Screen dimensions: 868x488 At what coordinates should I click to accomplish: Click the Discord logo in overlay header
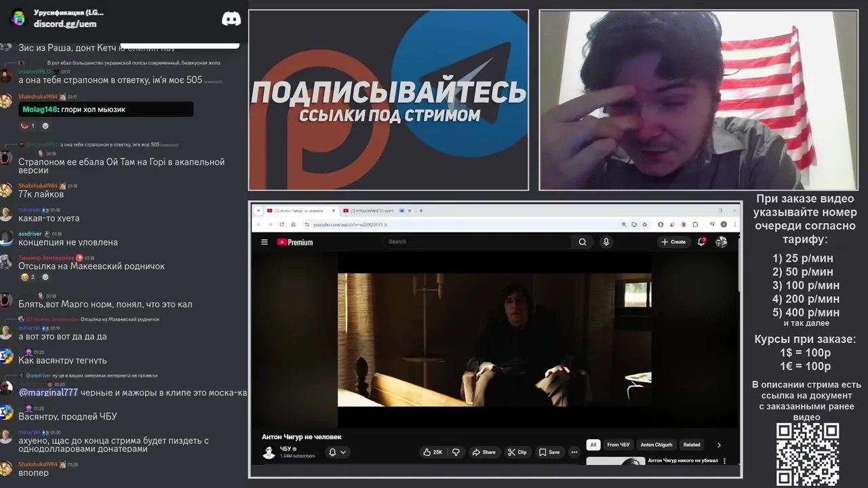point(231,19)
